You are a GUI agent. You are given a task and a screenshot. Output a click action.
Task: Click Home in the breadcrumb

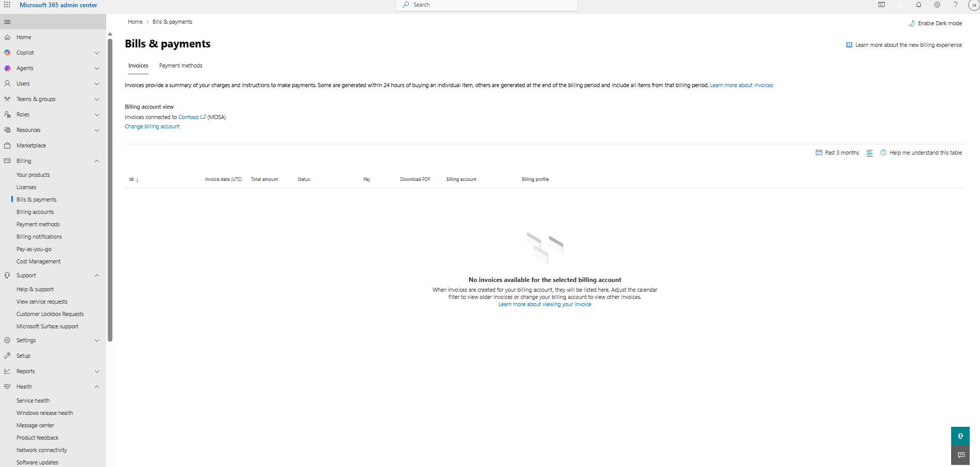point(135,22)
